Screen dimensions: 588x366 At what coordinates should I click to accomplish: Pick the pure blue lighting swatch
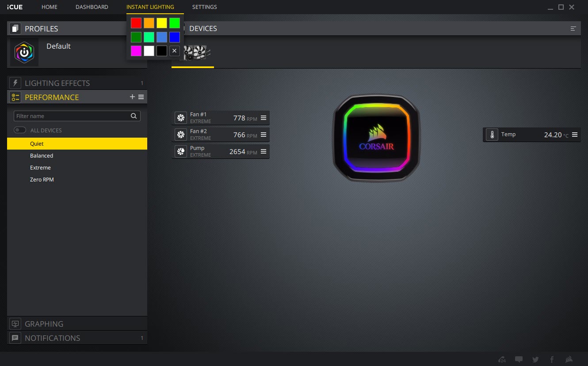click(175, 37)
